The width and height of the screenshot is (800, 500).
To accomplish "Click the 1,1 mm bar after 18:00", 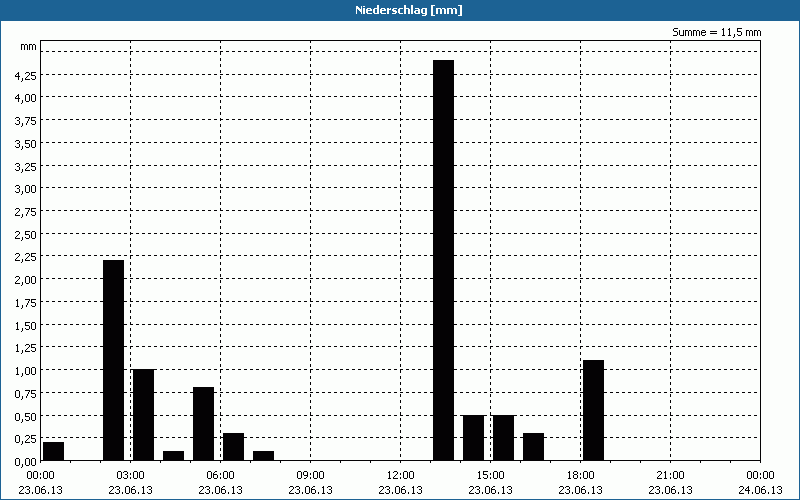I will point(593,410).
